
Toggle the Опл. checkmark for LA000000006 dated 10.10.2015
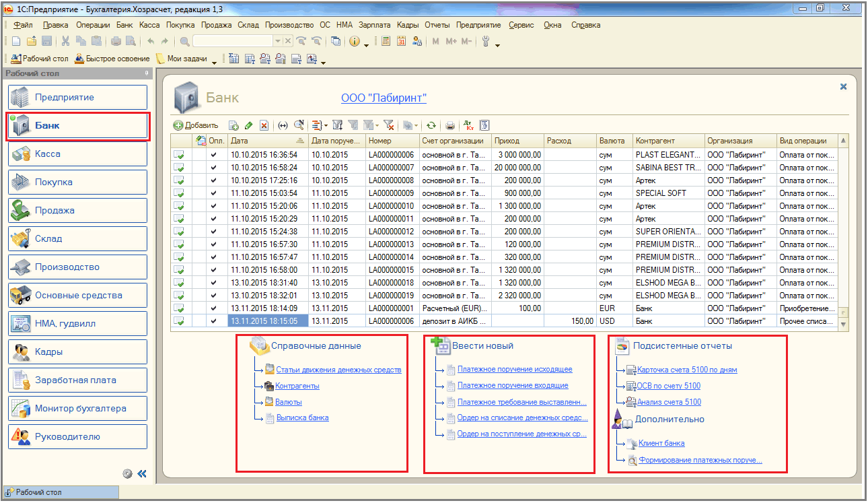[x=215, y=154]
